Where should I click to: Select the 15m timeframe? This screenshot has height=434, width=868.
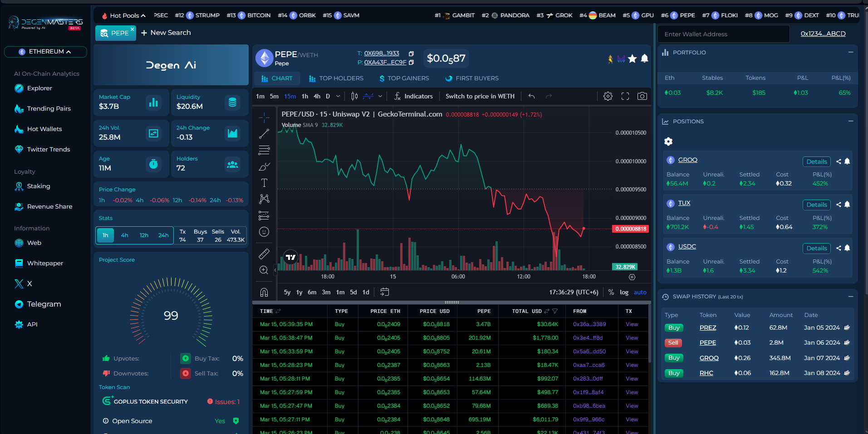pos(290,96)
